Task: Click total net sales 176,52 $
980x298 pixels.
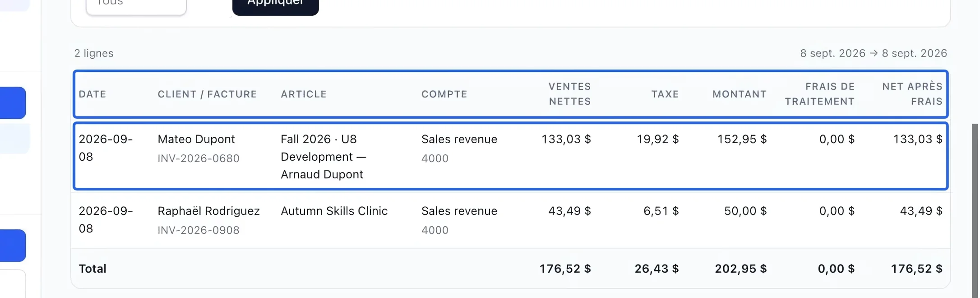Action: (x=565, y=269)
